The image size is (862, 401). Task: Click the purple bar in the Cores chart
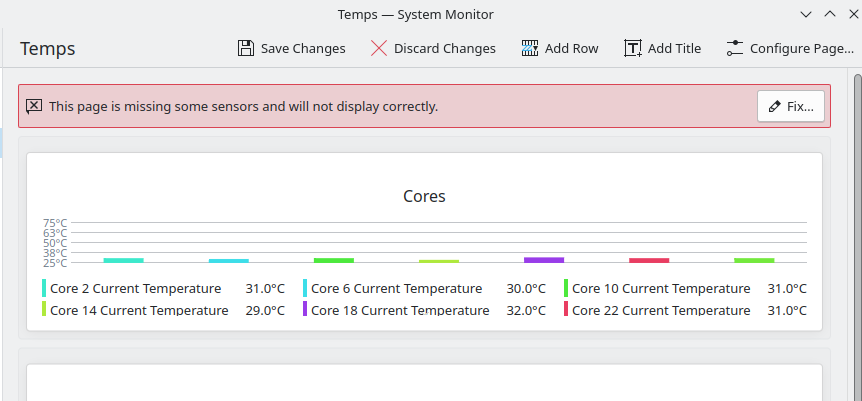coord(543,260)
